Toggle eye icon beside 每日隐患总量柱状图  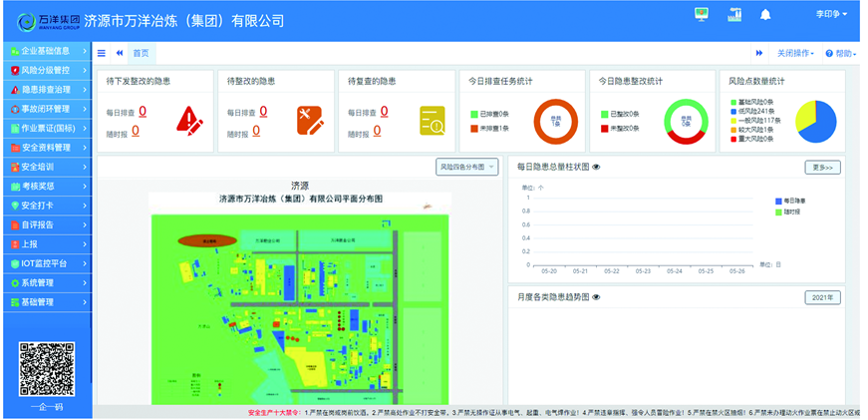coord(596,167)
